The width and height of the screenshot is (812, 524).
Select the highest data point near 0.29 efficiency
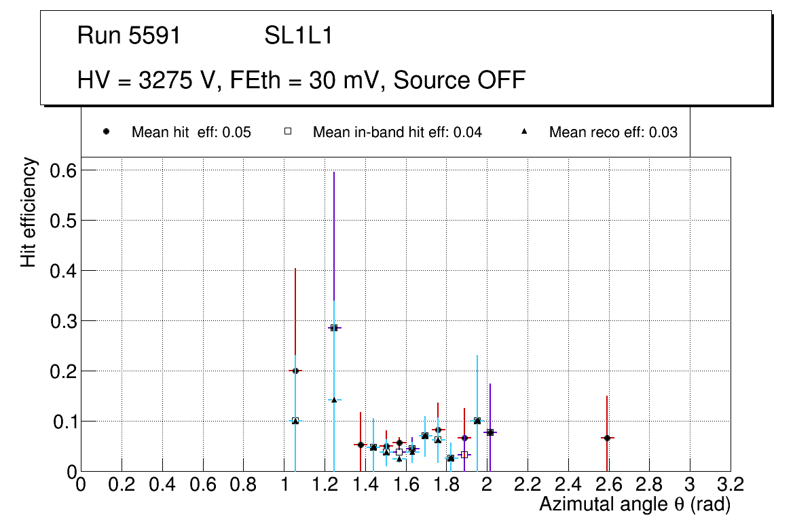click(x=334, y=327)
